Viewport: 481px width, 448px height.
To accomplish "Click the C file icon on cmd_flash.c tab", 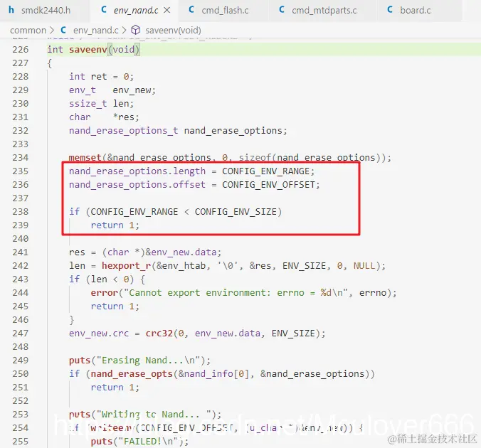I will click(191, 10).
